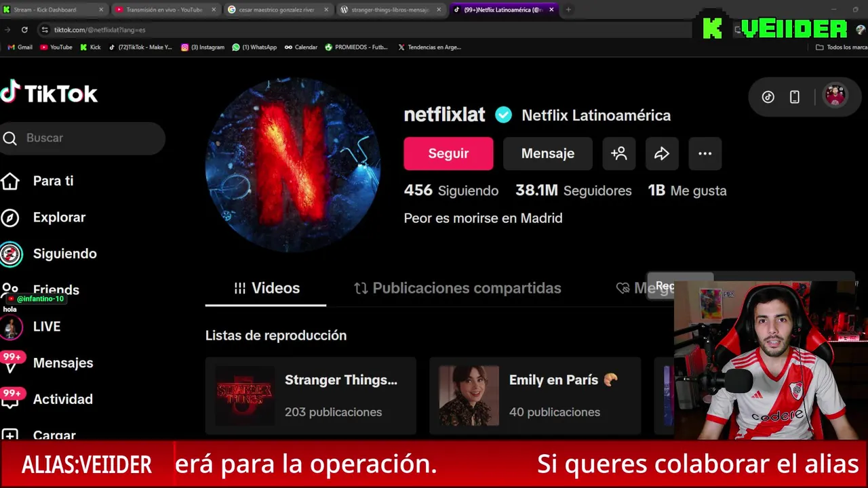This screenshot has height=488, width=868.
Task: Open the WhatsApp bookmark
Action: 254,47
